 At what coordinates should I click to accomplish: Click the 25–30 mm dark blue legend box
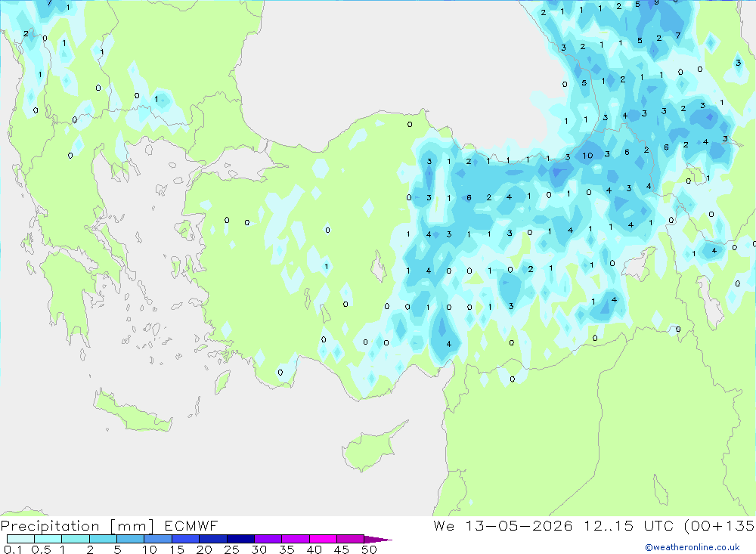(x=240, y=539)
